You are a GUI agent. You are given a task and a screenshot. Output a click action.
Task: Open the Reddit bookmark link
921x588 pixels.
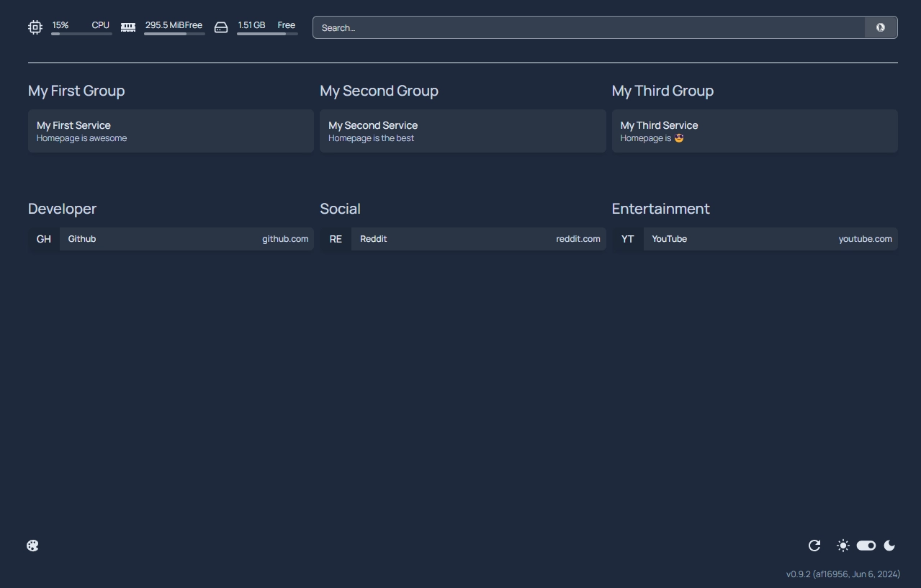(462, 239)
